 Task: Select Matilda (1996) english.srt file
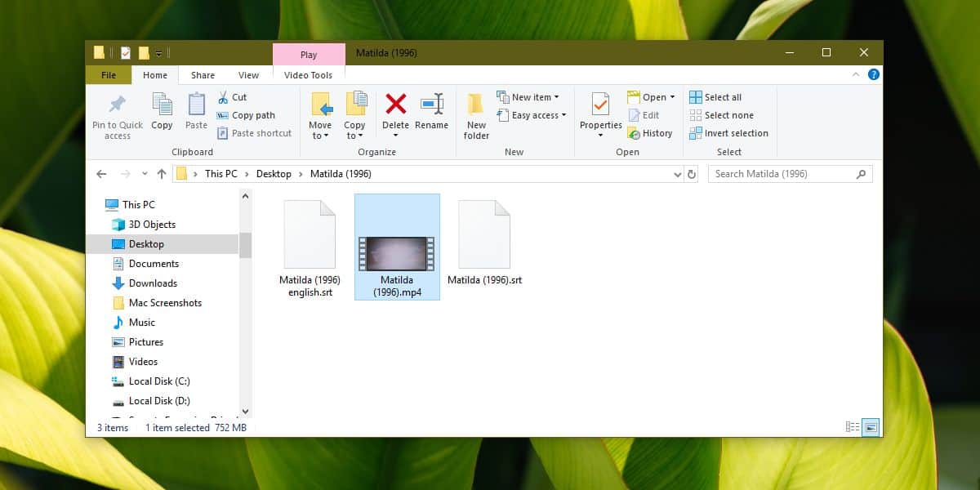pos(310,247)
